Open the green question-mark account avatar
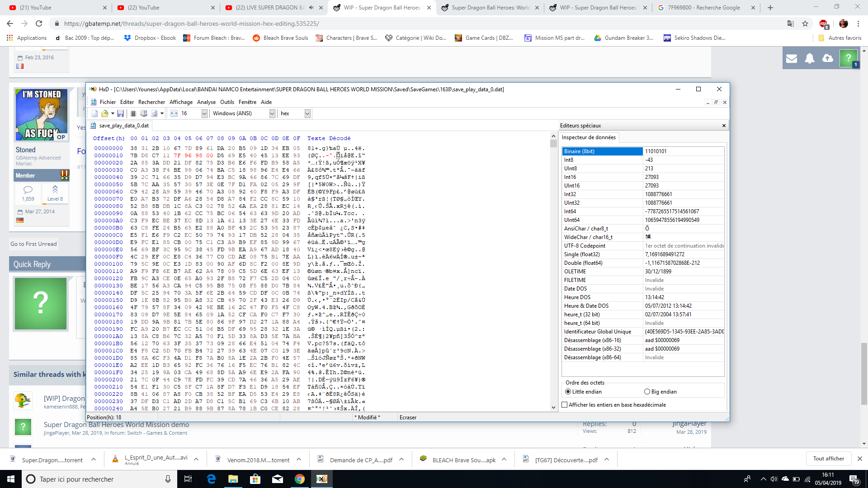This screenshot has width=868, height=488. [848, 58]
